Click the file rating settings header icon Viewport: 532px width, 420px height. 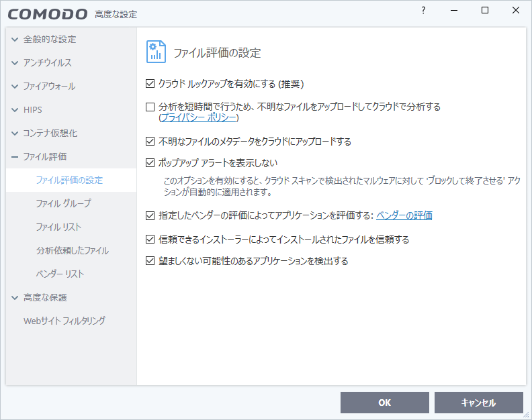tap(156, 52)
